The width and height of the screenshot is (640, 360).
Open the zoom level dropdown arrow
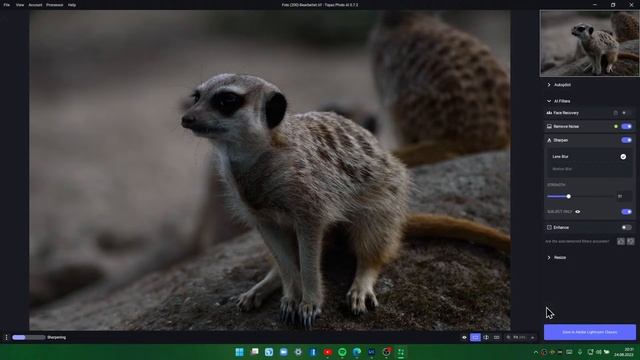(532, 338)
